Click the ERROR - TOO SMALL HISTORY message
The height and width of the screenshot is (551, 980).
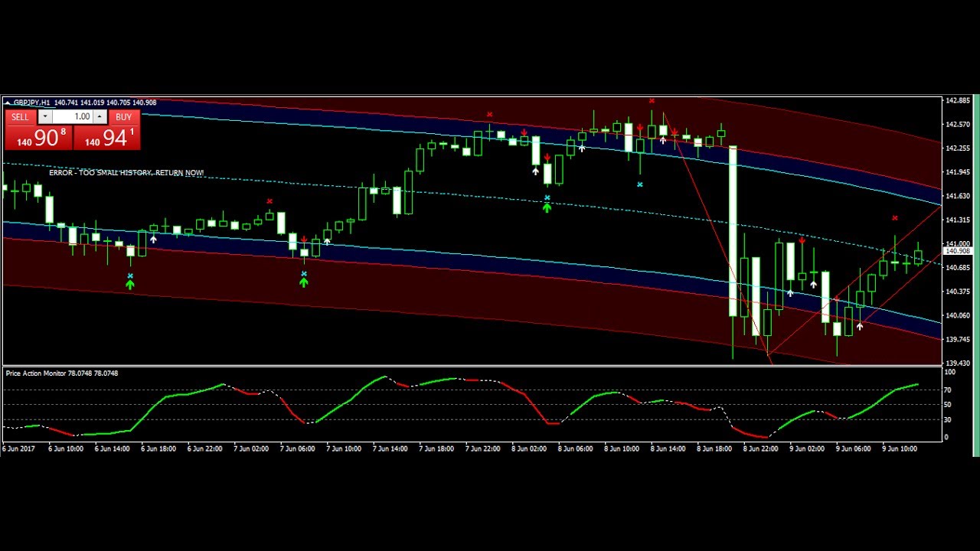(x=126, y=173)
